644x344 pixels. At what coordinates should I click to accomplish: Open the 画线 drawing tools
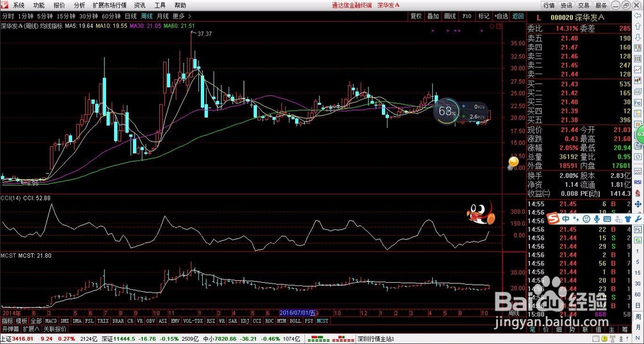(450, 16)
